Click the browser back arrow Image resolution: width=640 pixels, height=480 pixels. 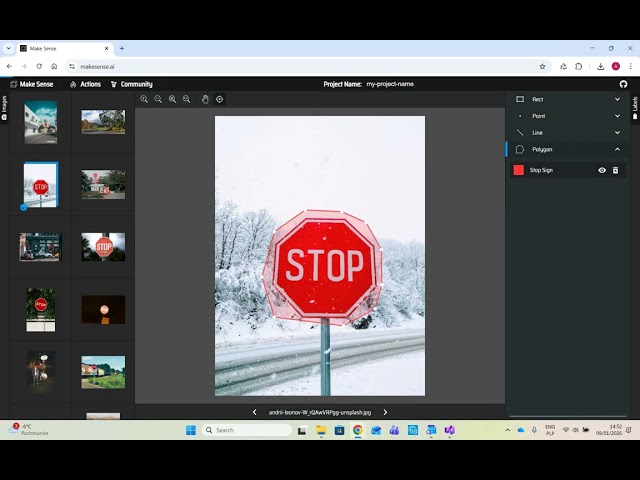9,66
